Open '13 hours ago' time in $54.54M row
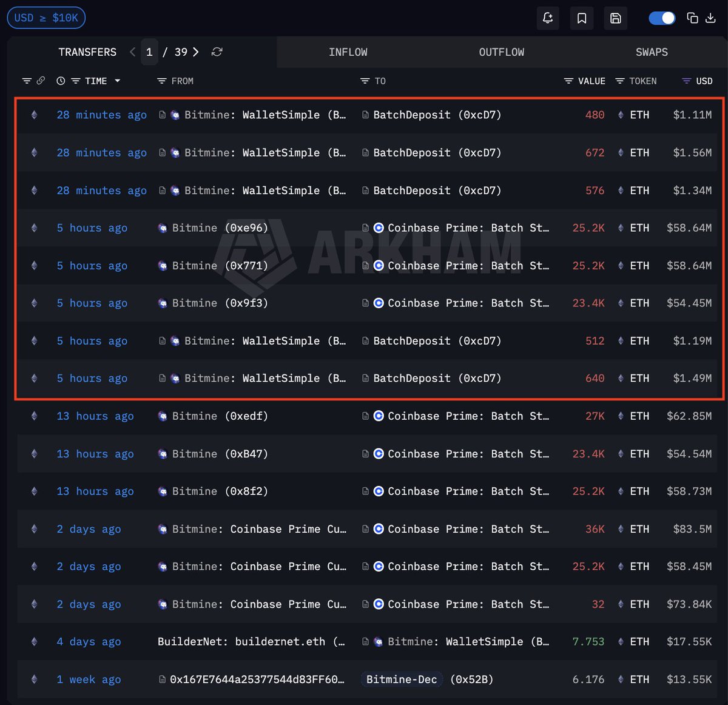 coord(95,453)
